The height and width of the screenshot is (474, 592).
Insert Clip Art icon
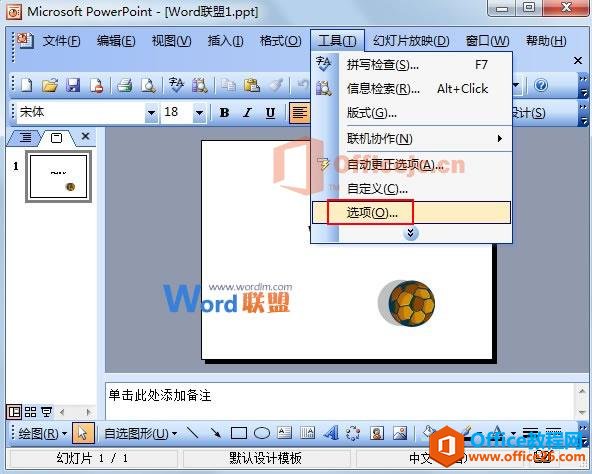(377, 433)
